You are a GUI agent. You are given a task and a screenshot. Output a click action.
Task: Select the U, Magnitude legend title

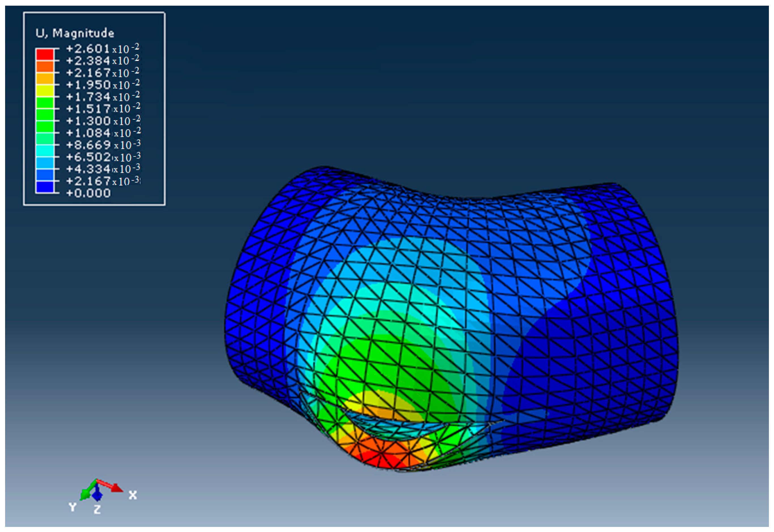[75, 33]
